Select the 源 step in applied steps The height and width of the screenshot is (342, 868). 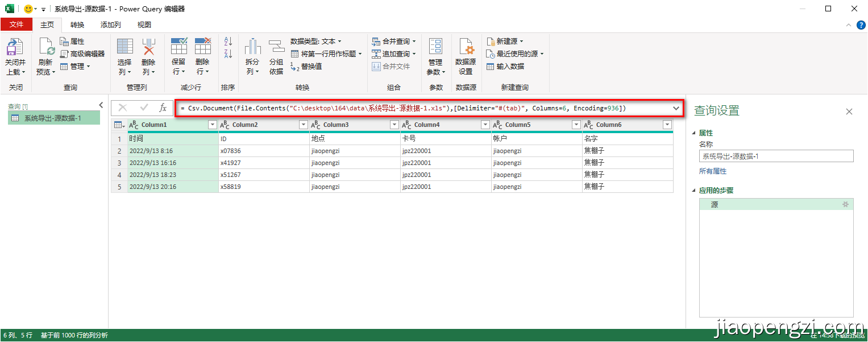pos(715,204)
